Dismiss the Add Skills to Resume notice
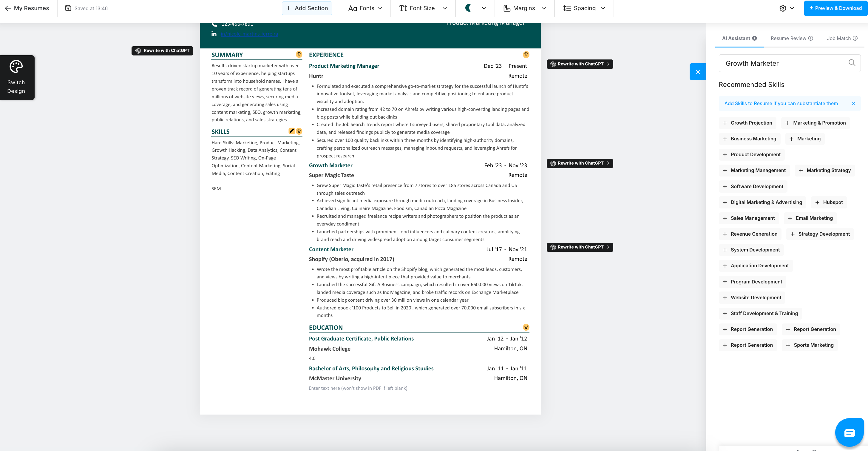 click(x=853, y=104)
